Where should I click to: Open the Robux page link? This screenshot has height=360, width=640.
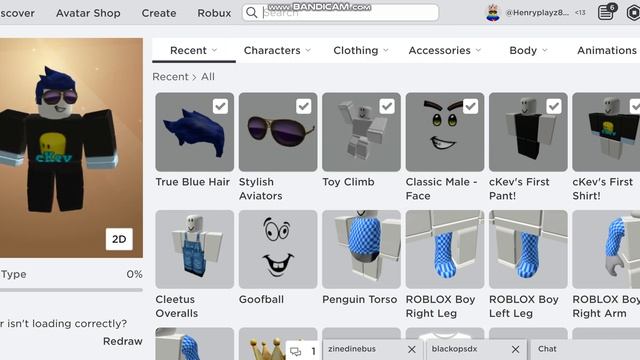tap(214, 13)
